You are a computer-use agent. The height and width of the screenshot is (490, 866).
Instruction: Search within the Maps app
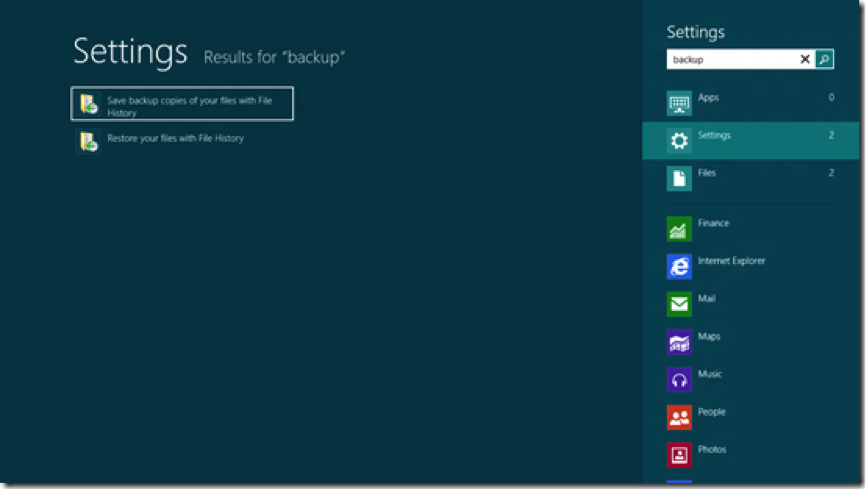(751, 342)
